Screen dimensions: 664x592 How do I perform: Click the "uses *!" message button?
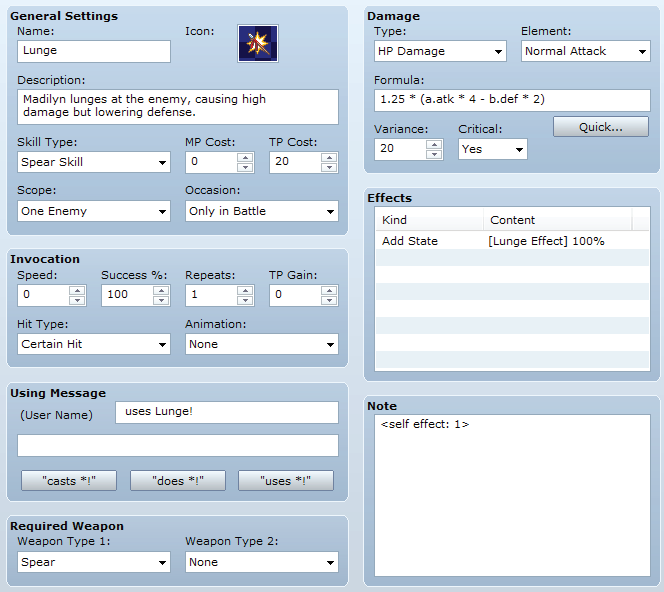pos(286,481)
